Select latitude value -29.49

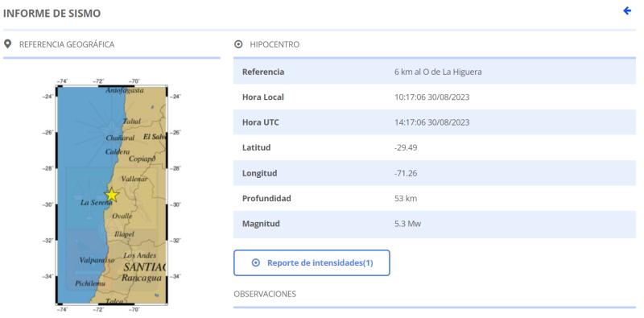click(406, 147)
